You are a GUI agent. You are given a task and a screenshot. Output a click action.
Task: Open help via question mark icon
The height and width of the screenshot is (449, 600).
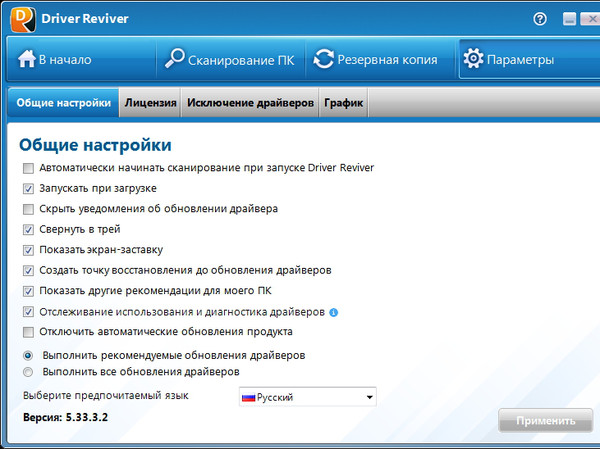click(x=540, y=19)
